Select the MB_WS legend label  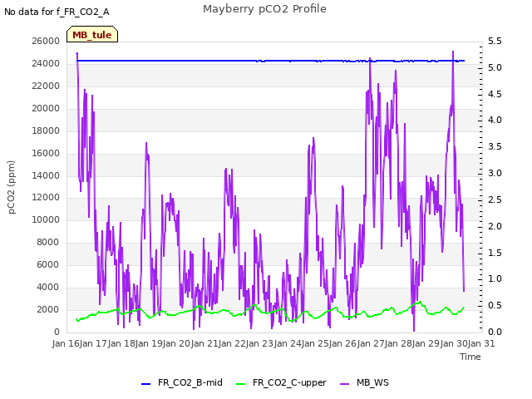tap(372, 382)
